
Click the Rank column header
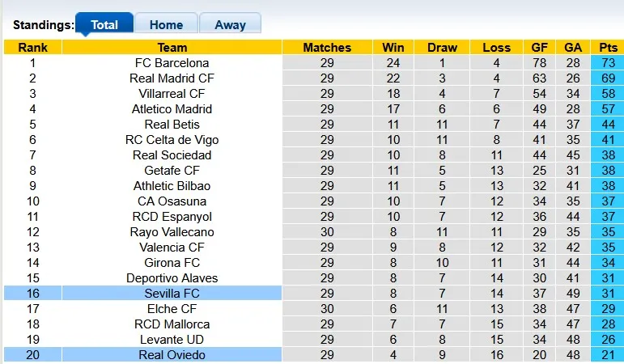point(32,48)
